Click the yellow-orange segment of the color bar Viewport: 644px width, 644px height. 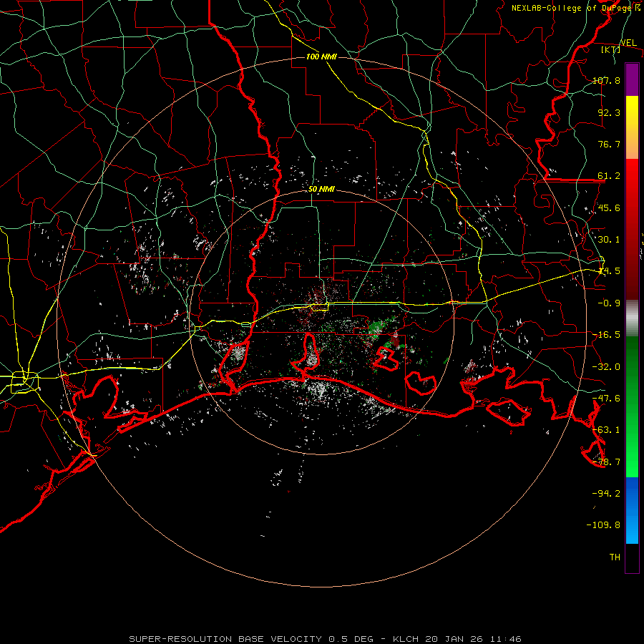632,127
